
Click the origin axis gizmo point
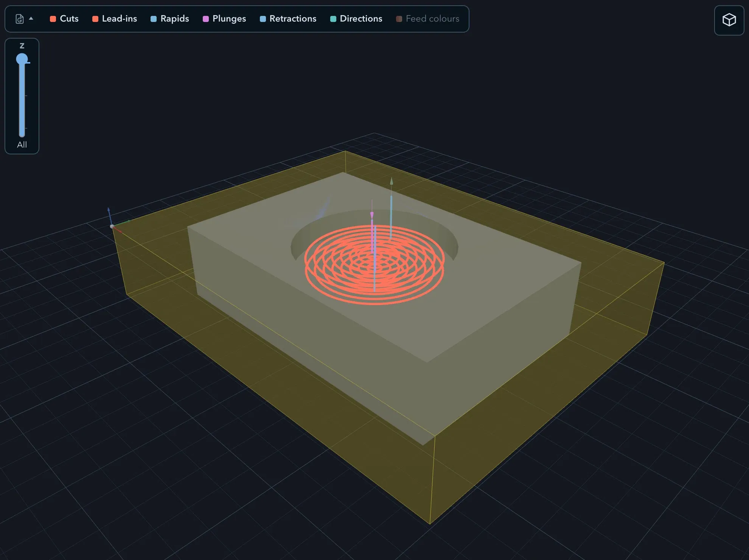(x=112, y=226)
